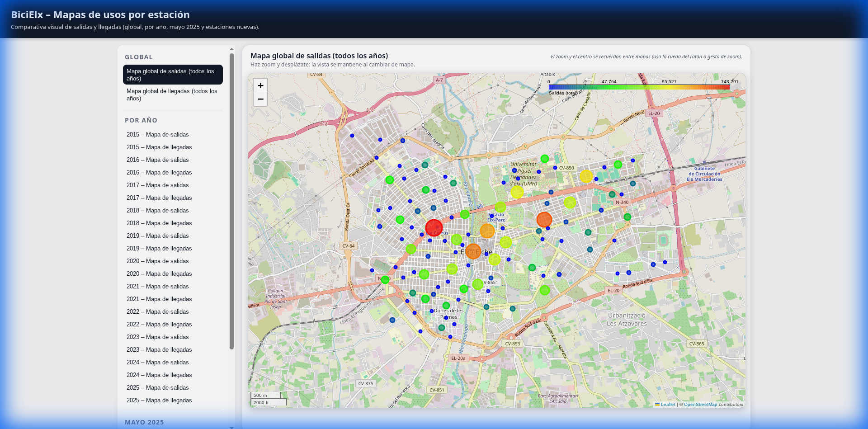Click the Gabinete de Circulación Elx Mercaderies label
The height and width of the screenshot is (429, 868).
click(x=704, y=174)
